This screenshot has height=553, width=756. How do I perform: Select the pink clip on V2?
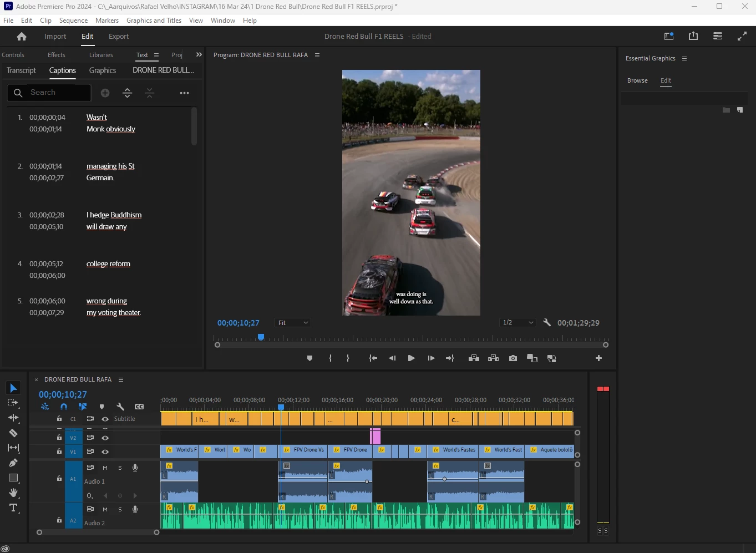tap(376, 437)
